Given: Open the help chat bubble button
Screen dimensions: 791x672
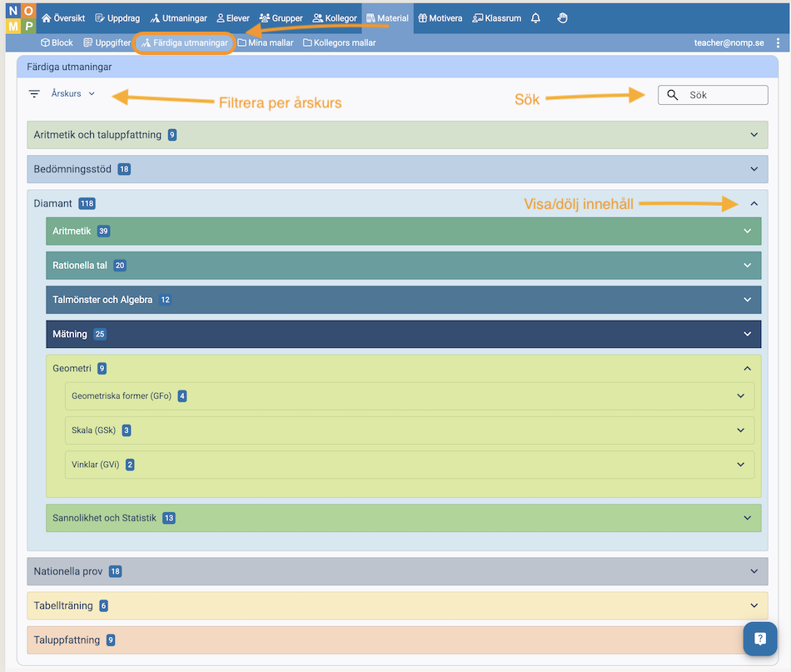Looking at the screenshot, I should pos(759,639).
